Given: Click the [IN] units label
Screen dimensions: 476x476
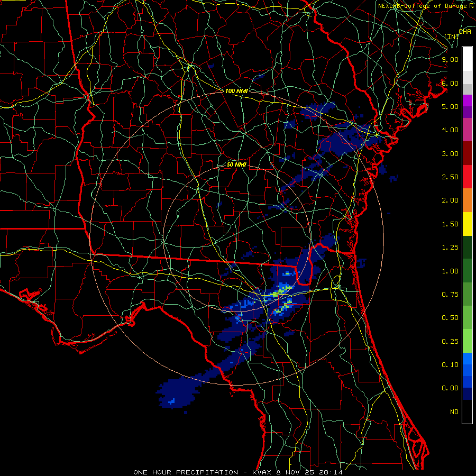Looking at the screenshot, I should click(452, 36).
